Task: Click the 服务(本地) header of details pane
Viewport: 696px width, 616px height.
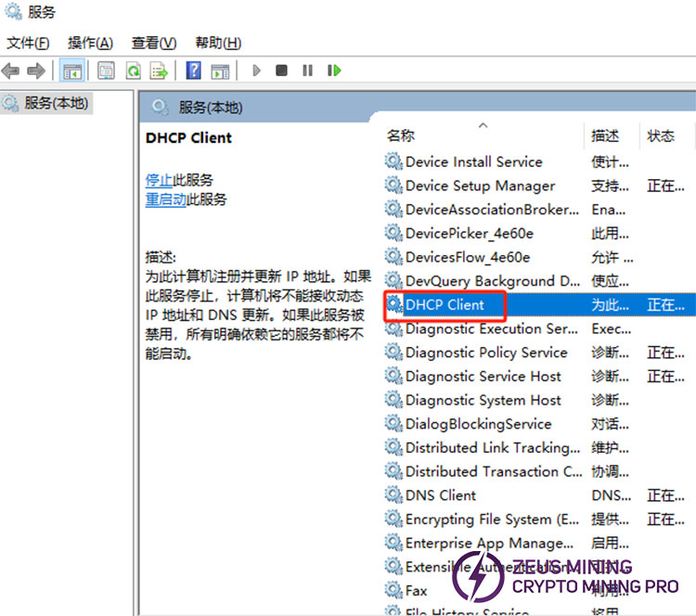Action: [211, 107]
